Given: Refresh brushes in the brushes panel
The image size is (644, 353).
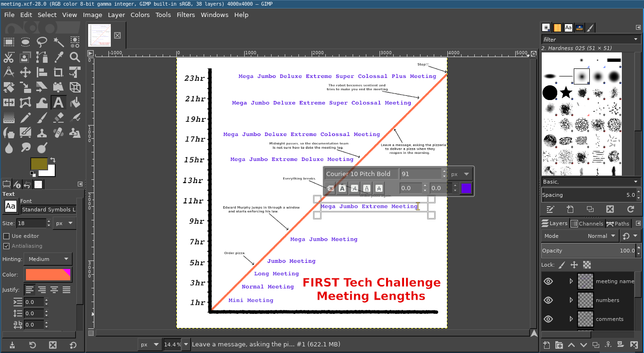Looking at the screenshot, I should [x=630, y=209].
